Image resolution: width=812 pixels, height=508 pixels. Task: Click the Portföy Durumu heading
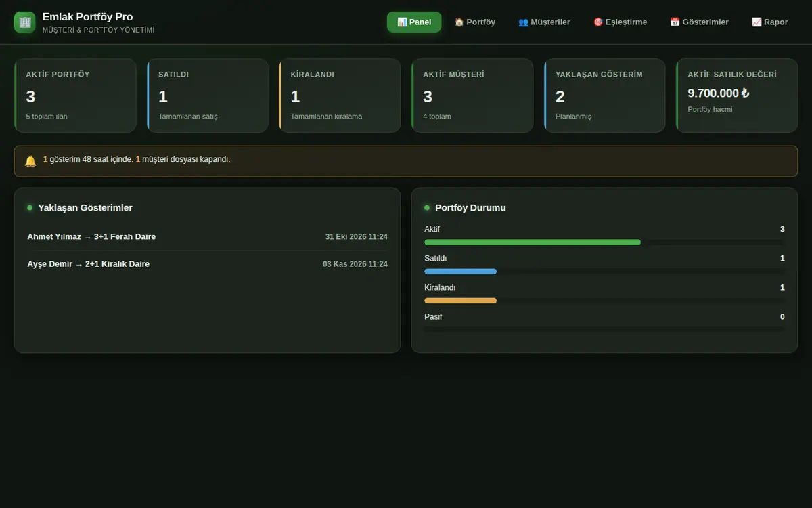point(470,208)
